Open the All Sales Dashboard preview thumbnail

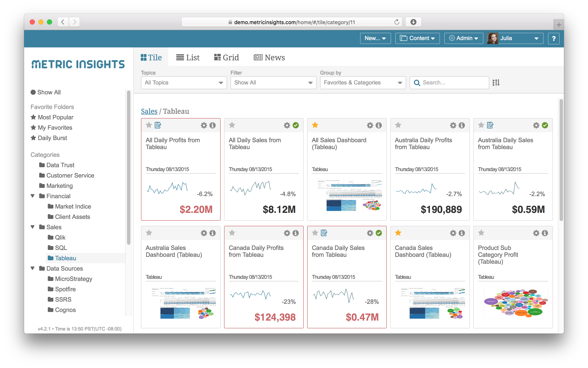pyautogui.click(x=350, y=196)
